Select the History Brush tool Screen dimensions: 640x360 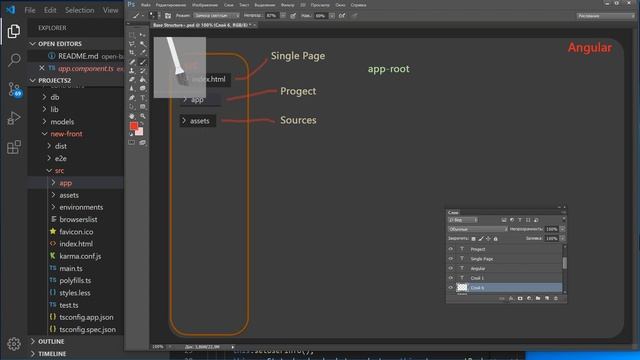142,71
